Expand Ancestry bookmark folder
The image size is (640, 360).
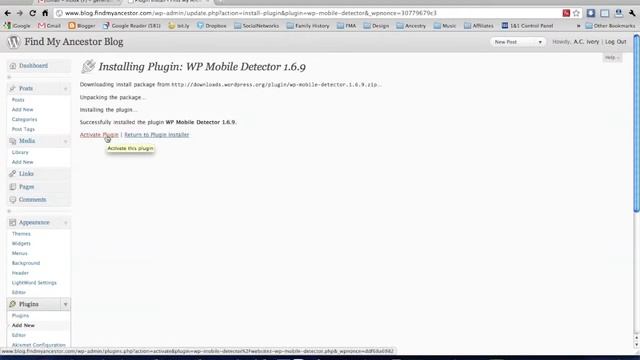click(411, 26)
